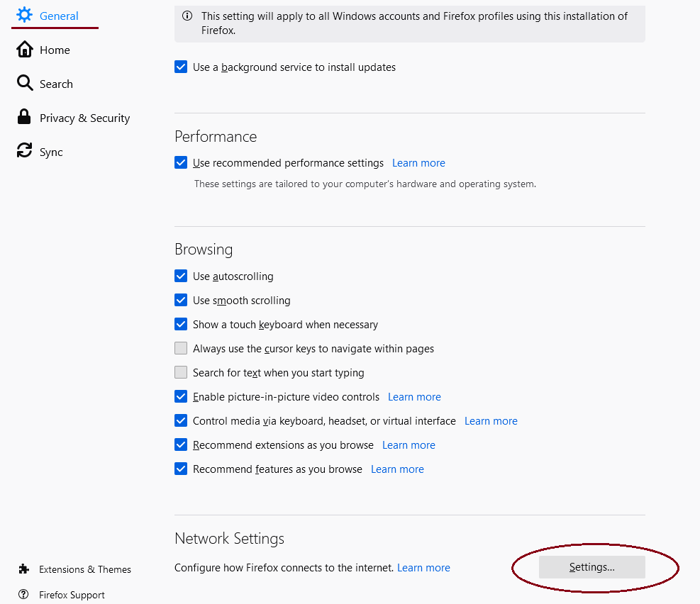Select the Search magnifier icon
Viewport: 700px width, 604px height.
25,83
